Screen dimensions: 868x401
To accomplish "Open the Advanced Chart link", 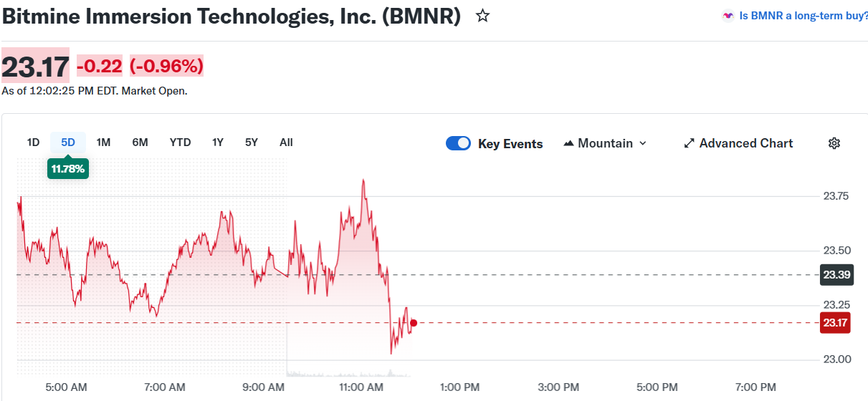I will click(746, 143).
